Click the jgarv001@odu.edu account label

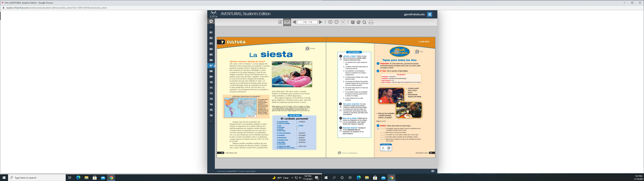(x=414, y=15)
